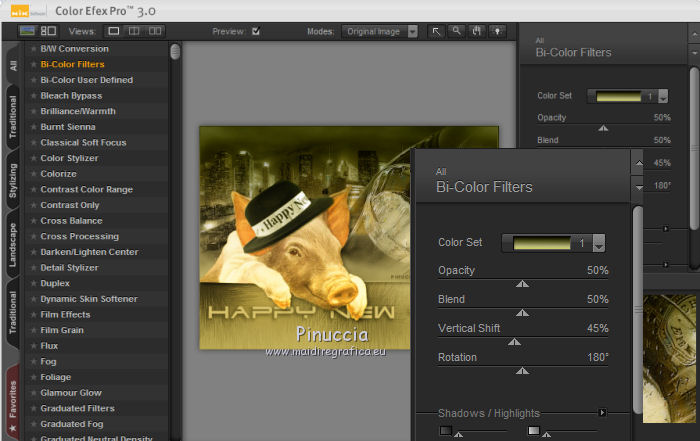Screen dimensions: 700x441
Task: Click Vertical Shift slider handle
Action: coord(514,342)
